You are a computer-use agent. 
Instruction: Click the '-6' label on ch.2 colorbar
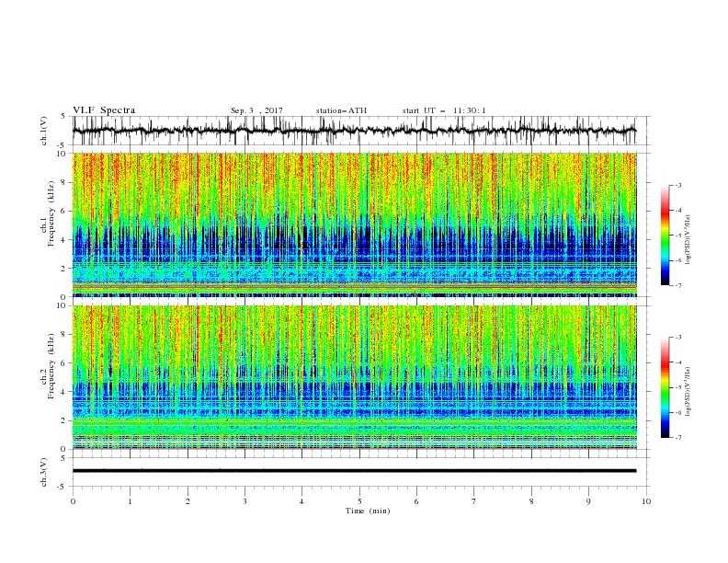(678, 412)
